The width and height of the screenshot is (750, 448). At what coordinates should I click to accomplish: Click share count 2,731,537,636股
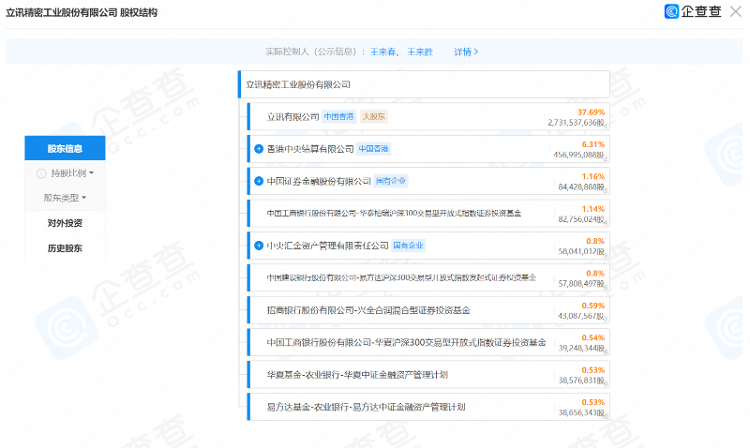click(x=576, y=123)
